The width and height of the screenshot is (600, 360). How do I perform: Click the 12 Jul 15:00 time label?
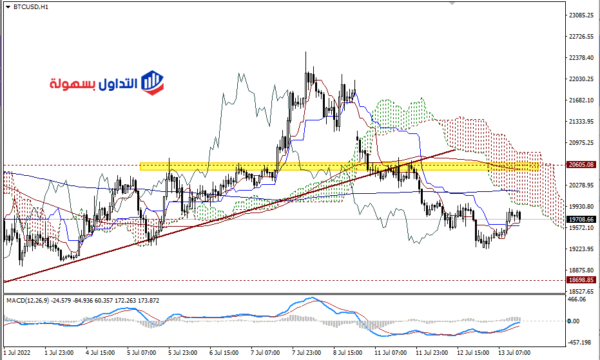[473, 352]
